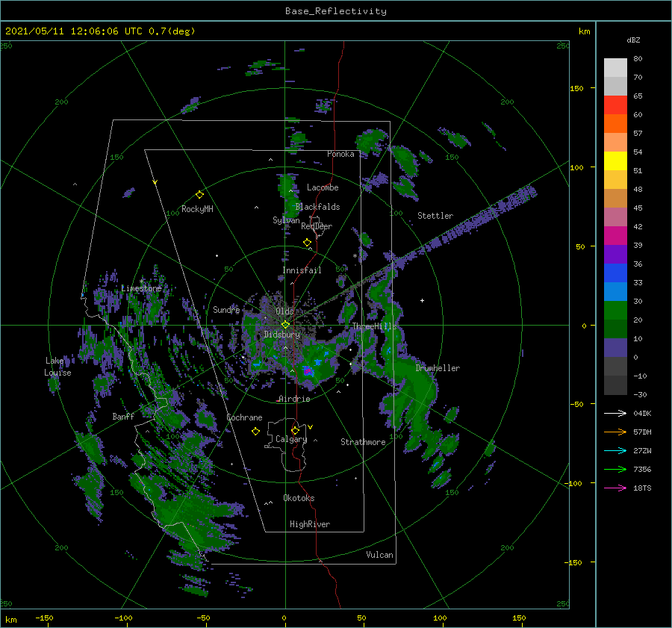Select the yellow diamond marker below RedDeer
Viewport: 672px width, 628px height.
point(307,242)
